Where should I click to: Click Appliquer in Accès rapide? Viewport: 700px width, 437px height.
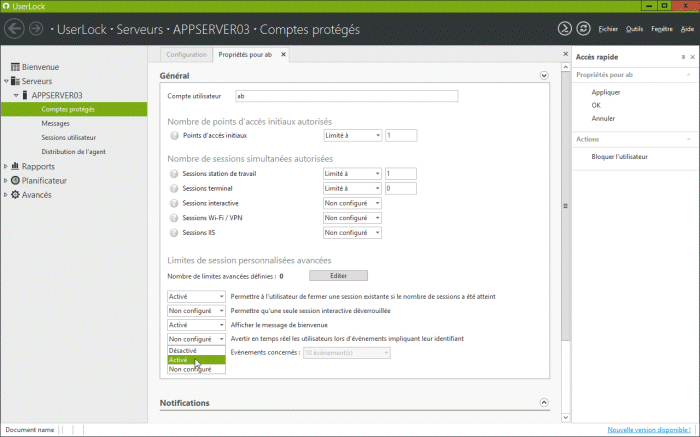tap(606, 92)
